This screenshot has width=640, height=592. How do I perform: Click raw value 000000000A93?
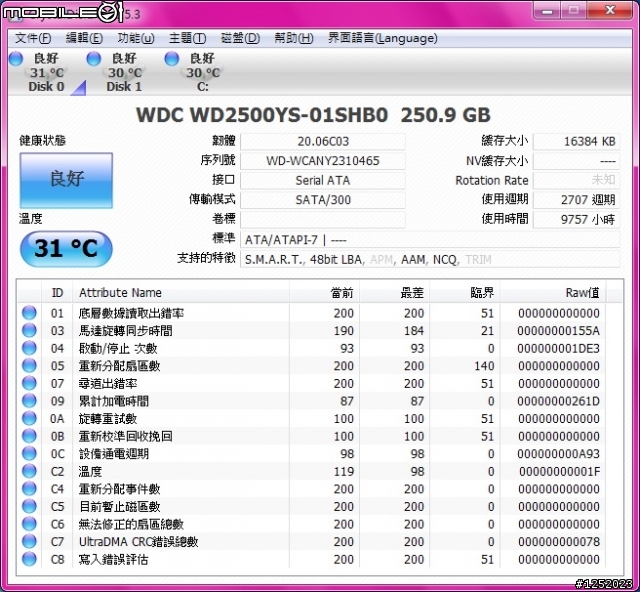[x=558, y=454]
